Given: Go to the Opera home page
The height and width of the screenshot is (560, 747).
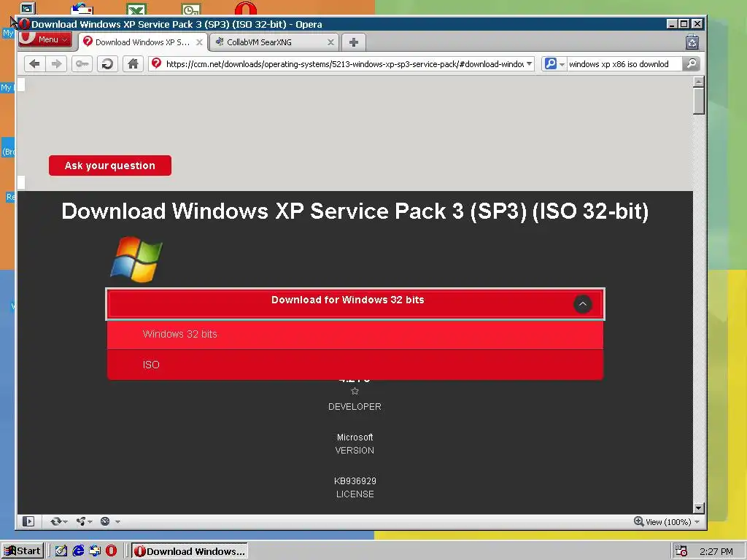Looking at the screenshot, I should pos(133,64).
